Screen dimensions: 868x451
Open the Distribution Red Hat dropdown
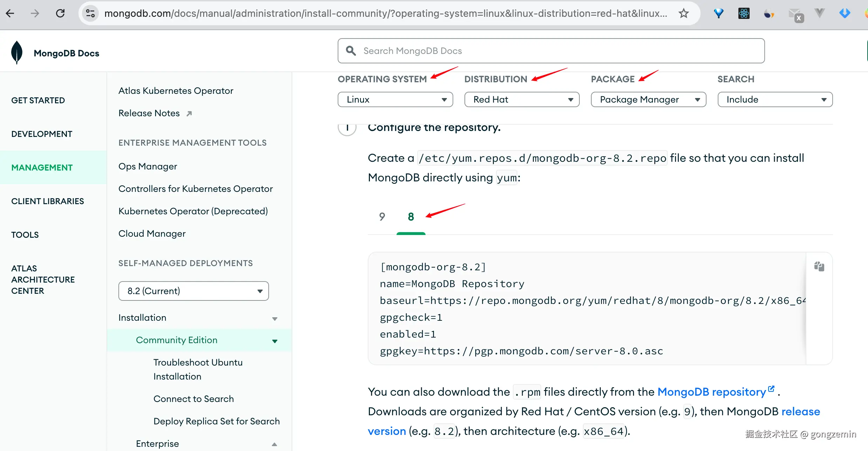point(522,99)
